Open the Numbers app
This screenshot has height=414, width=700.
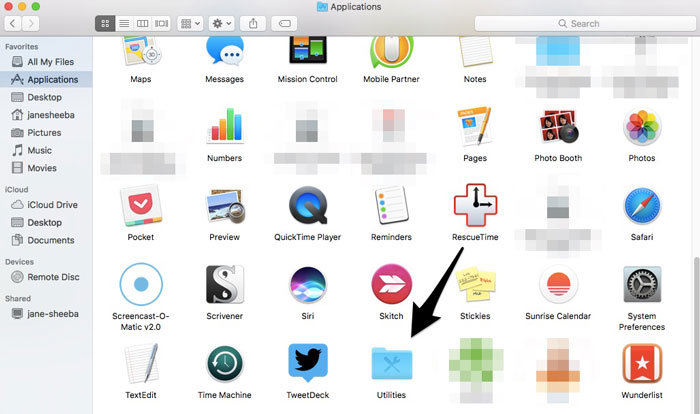225,128
